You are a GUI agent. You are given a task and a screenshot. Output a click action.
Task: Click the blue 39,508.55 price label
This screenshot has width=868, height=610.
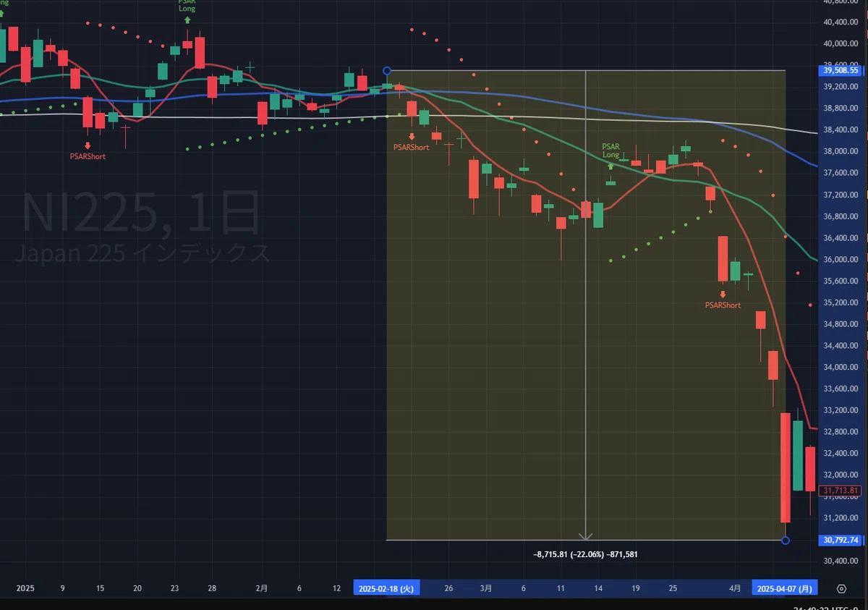pos(840,70)
